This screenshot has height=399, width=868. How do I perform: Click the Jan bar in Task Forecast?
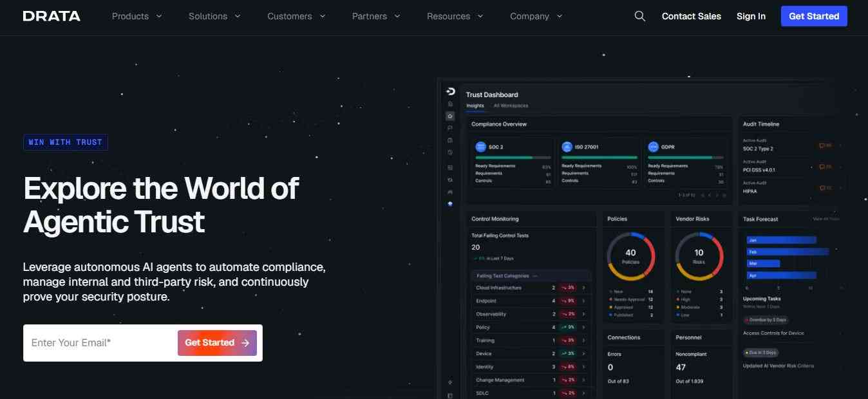coord(781,240)
